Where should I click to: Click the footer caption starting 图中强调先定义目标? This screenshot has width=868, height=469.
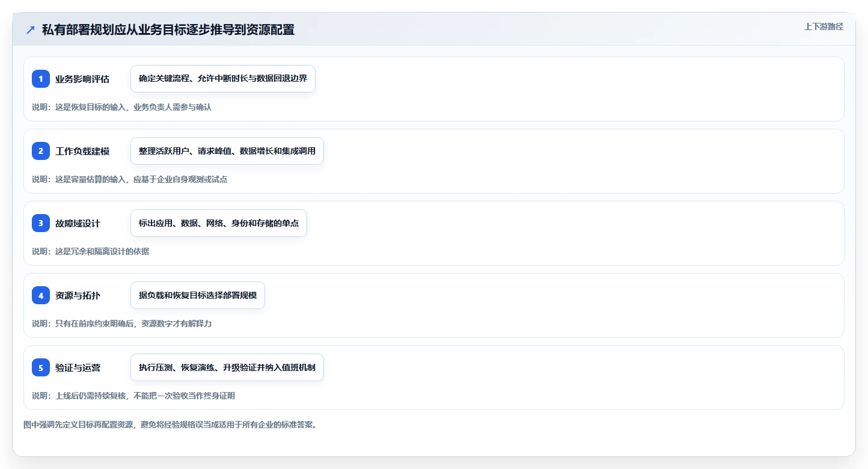tap(170, 425)
